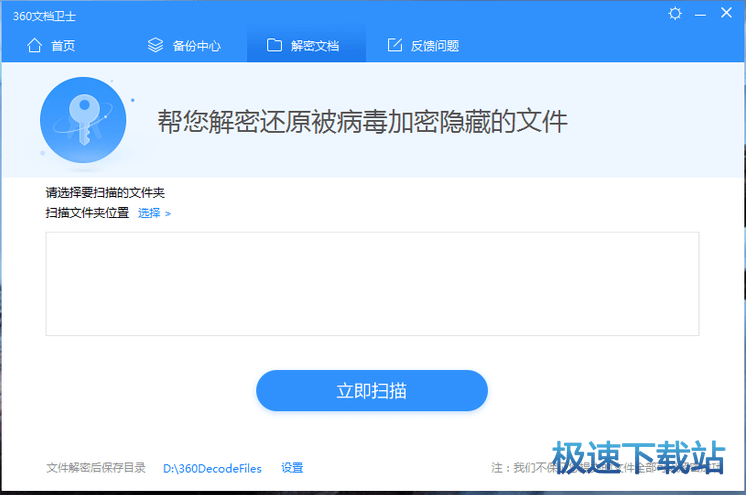
Task: Click 设置 link next to save directory
Action: click(x=292, y=468)
